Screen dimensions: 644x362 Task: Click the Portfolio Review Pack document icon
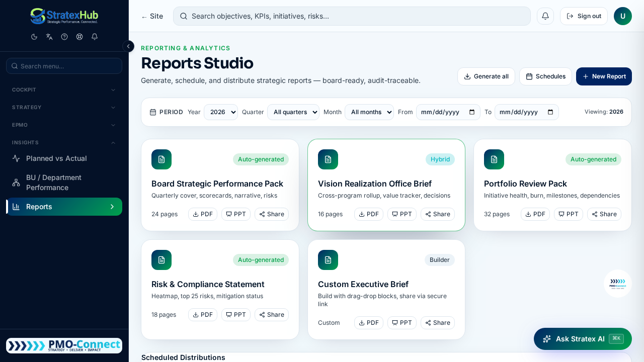(494, 159)
